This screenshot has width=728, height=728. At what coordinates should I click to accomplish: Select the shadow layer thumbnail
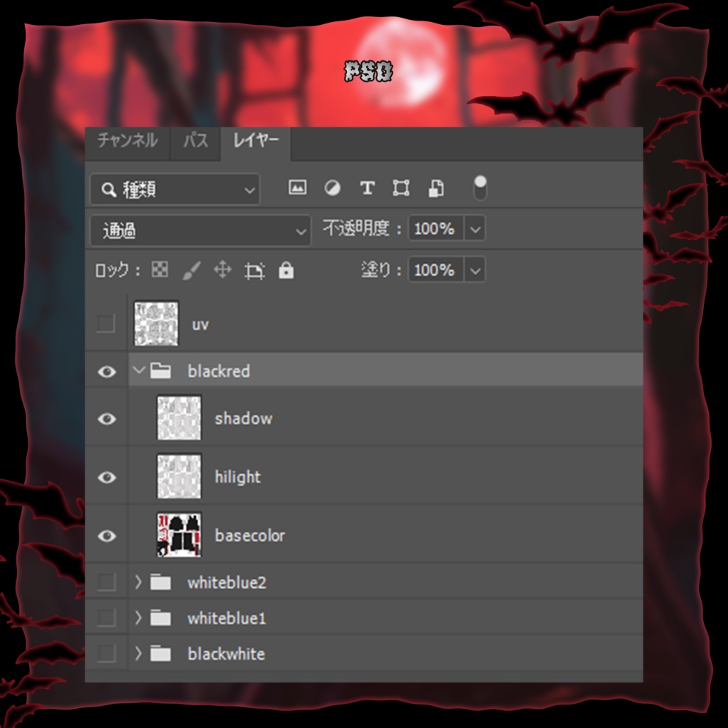179,417
